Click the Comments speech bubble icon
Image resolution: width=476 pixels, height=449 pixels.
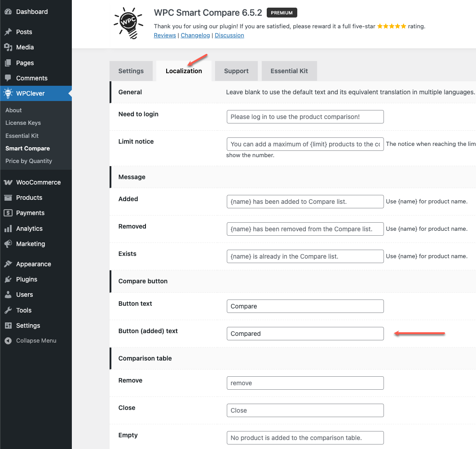[x=8, y=78]
